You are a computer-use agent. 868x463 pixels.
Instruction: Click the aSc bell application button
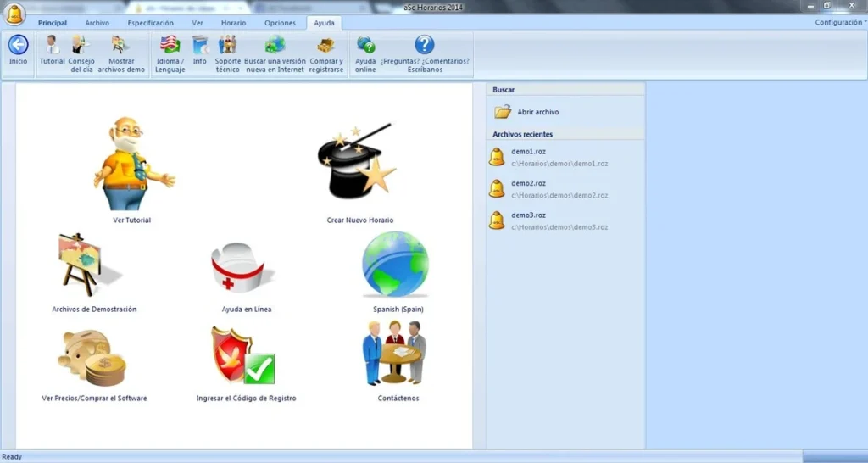click(x=14, y=14)
